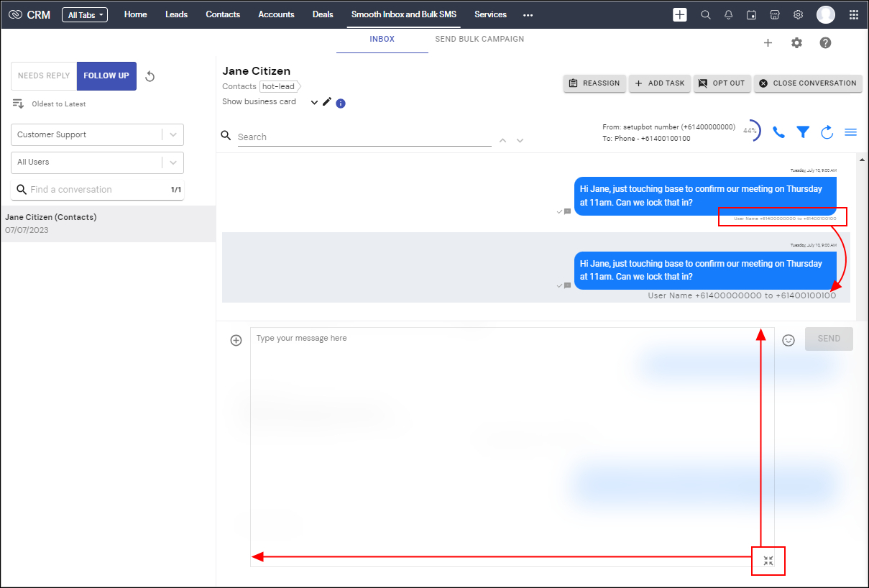Open the Customer Support dropdown
The height and width of the screenshot is (588, 869).
[97, 134]
